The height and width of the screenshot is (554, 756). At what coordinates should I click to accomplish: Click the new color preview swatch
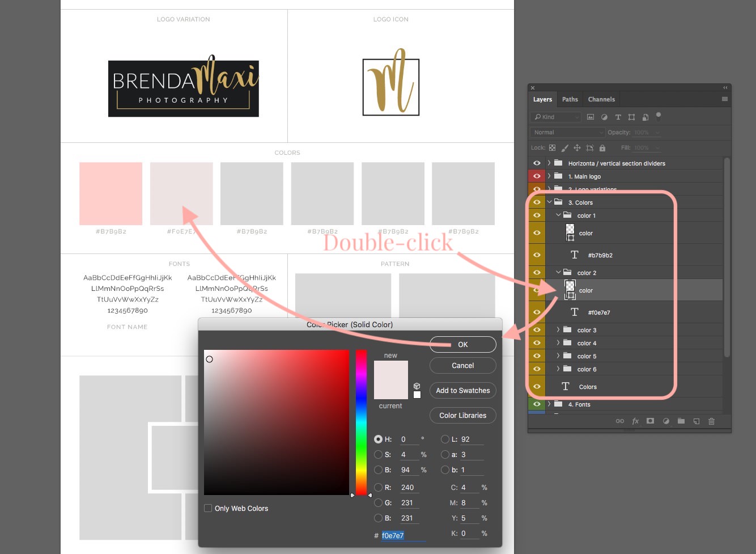click(x=391, y=370)
